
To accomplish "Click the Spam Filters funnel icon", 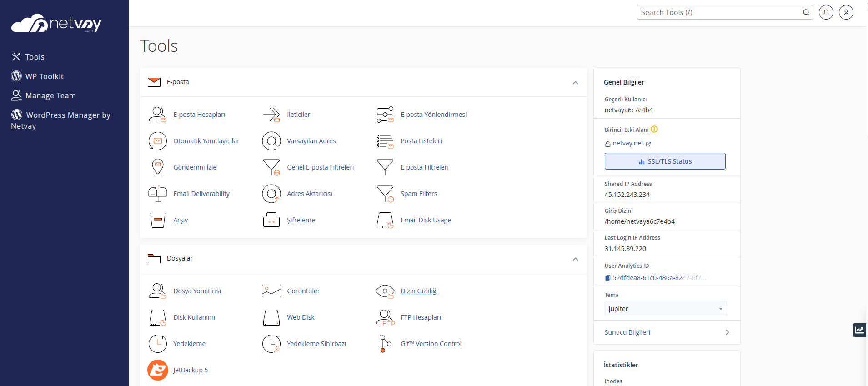I will pos(385,194).
